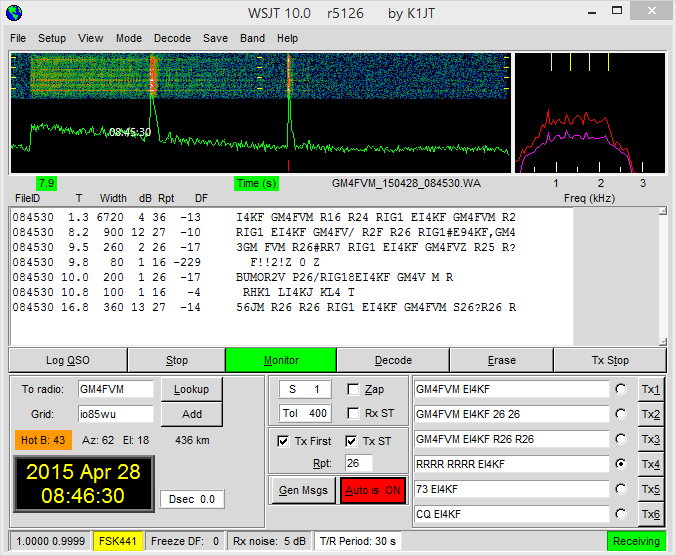Image resolution: width=676 pixels, height=556 pixels.
Task: Click the Grid locator input field
Action: coord(116,414)
